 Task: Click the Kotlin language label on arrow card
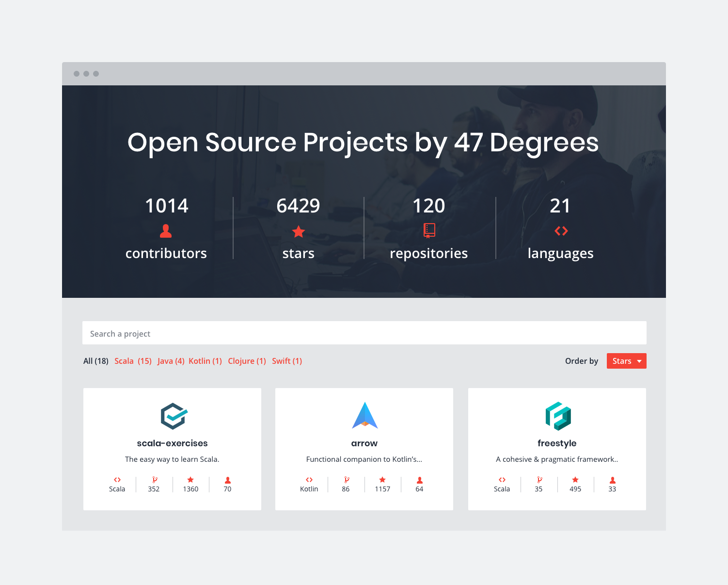point(309,489)
